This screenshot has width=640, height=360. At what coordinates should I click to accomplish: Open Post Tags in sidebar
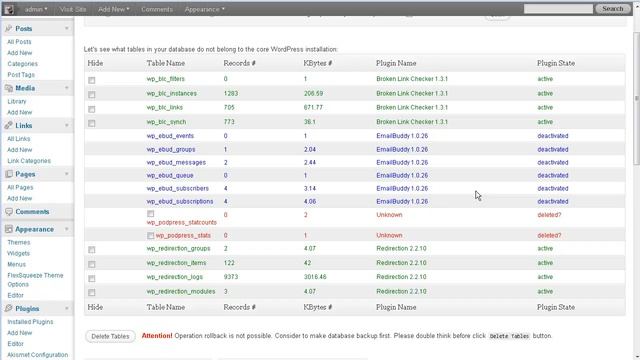click(x=21, y=75)
